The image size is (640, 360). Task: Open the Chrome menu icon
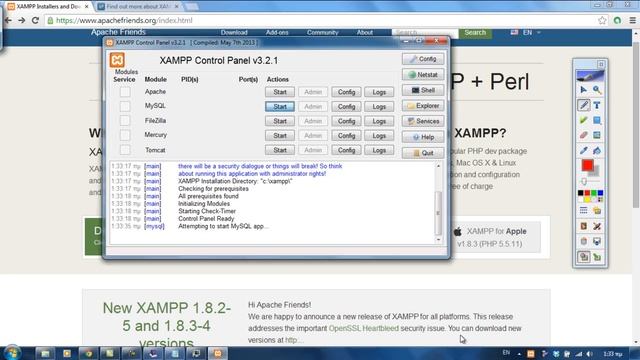[x=632, y=20]
